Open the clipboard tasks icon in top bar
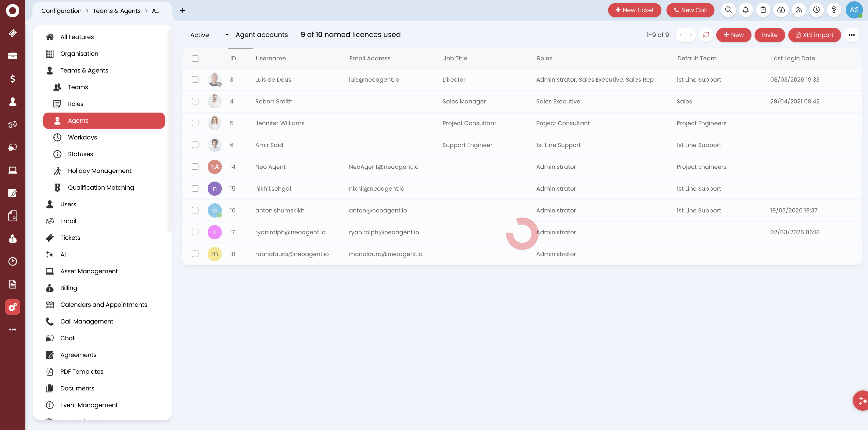The width and height of the screenshot is (868, 430). point(763,10)
